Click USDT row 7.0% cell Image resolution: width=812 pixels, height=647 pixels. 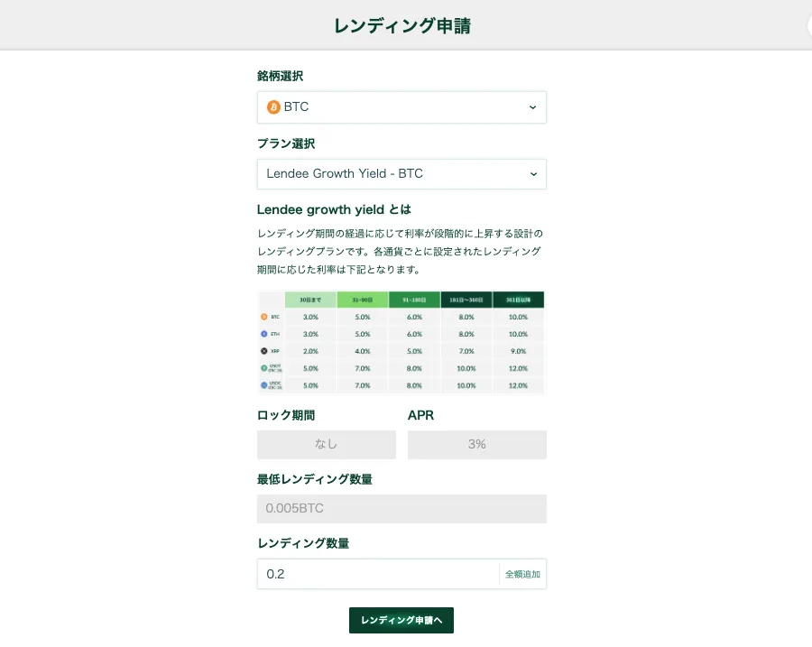(363, 368)
